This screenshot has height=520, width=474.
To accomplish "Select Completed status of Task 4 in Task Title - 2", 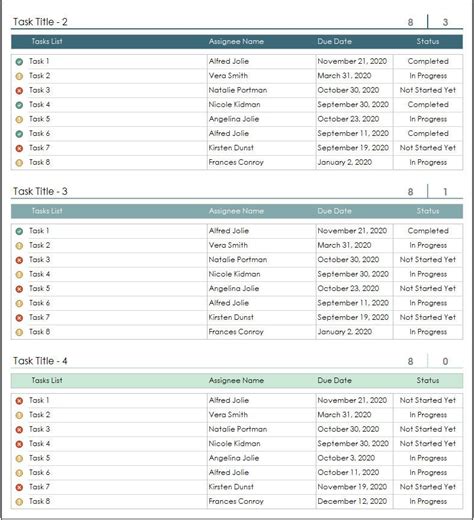I will click(428, 105).
